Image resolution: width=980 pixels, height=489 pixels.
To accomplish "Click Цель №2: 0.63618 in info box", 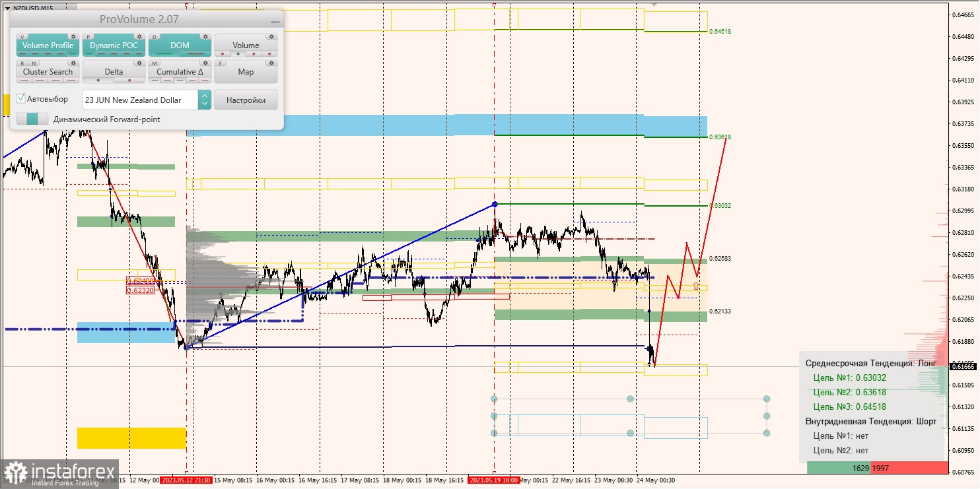I will [x=850, y=392].
